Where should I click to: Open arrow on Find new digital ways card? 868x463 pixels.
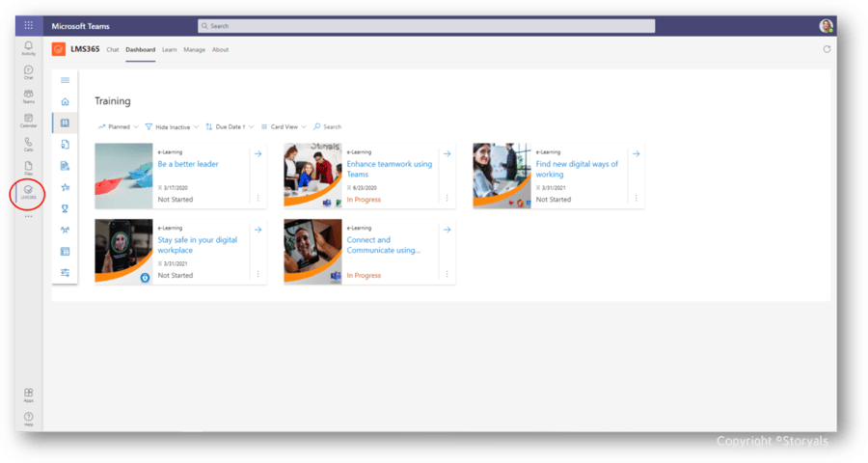[637, 154]
